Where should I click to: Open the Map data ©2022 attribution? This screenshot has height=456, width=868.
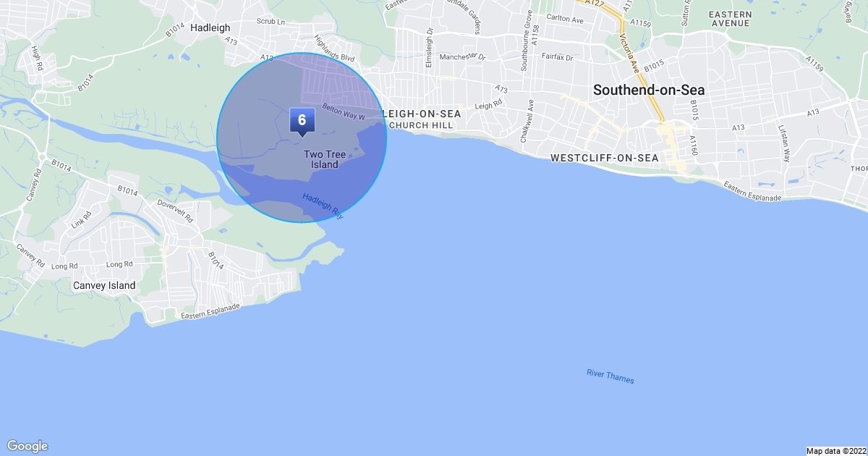click(836, 451)
